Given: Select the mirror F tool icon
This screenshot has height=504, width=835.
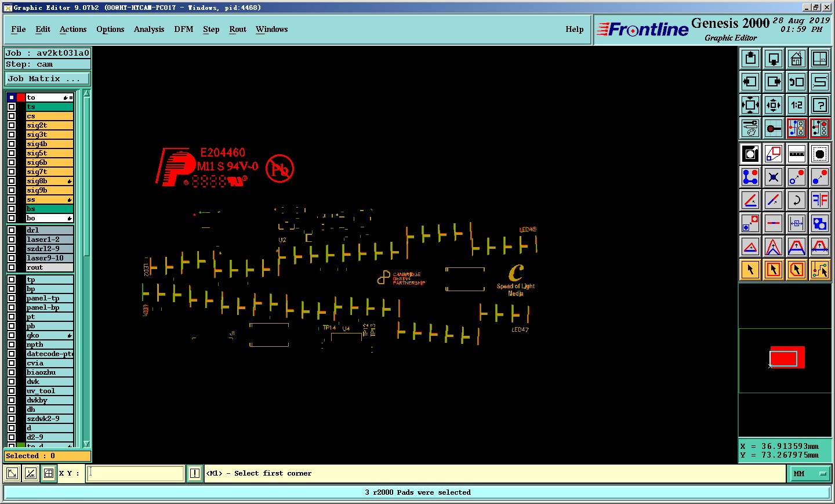Looking at the screenshot, I should tap(820, 200).
